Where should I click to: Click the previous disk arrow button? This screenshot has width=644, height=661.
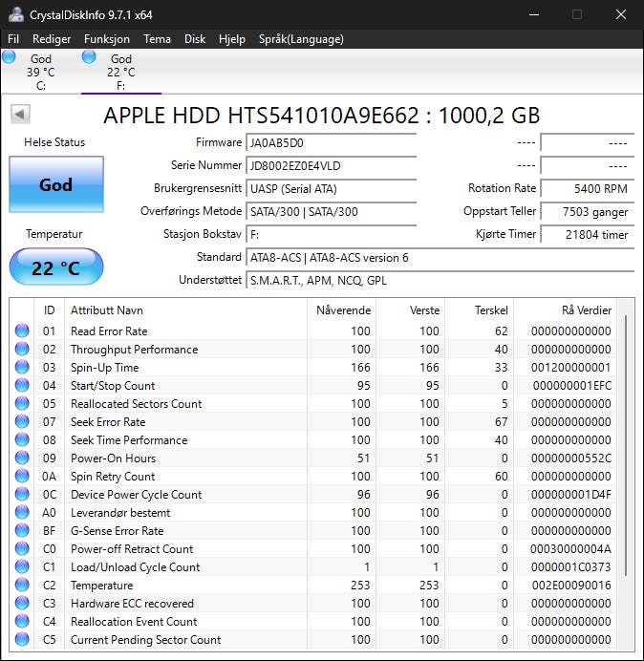(20, 115)
